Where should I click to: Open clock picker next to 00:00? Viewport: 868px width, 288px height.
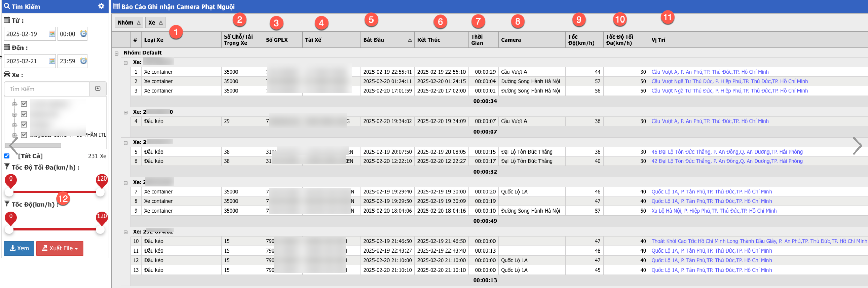(83, 34)
